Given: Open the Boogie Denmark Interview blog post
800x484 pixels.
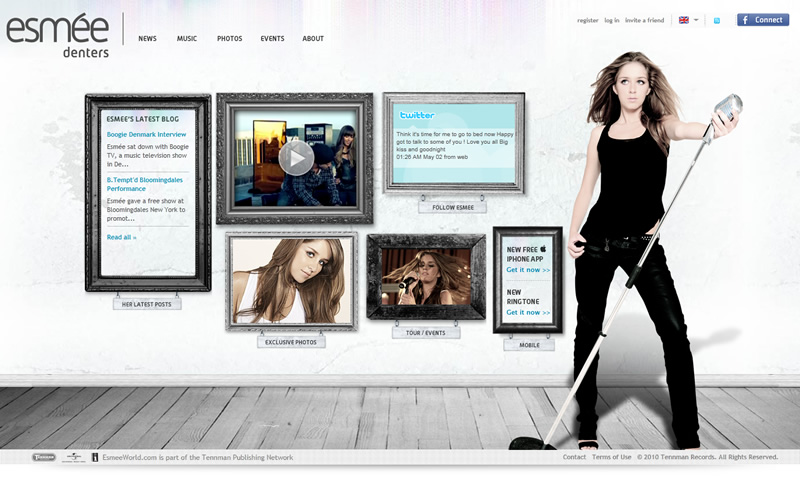Looking at the screenshot, I should click(146, 135).
